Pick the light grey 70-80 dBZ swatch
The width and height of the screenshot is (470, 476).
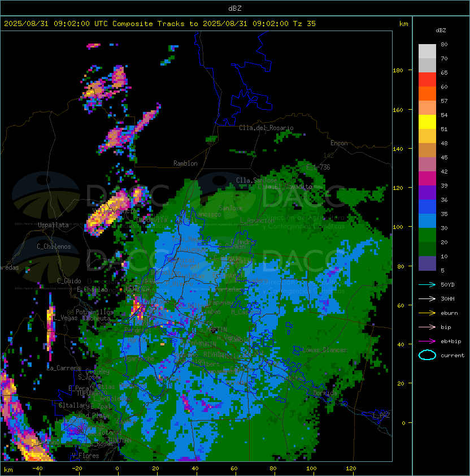pos(427,51)
